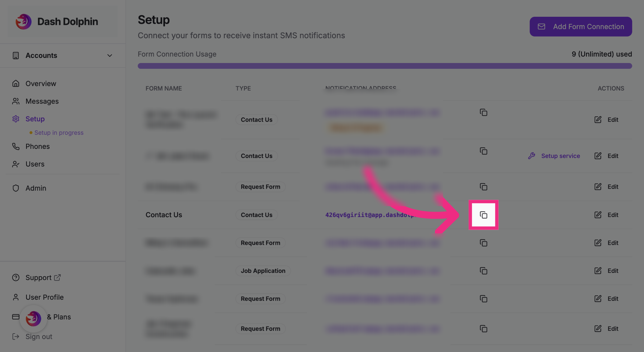
Task: Open the Admin page
Action: click(x=36, y=188)
